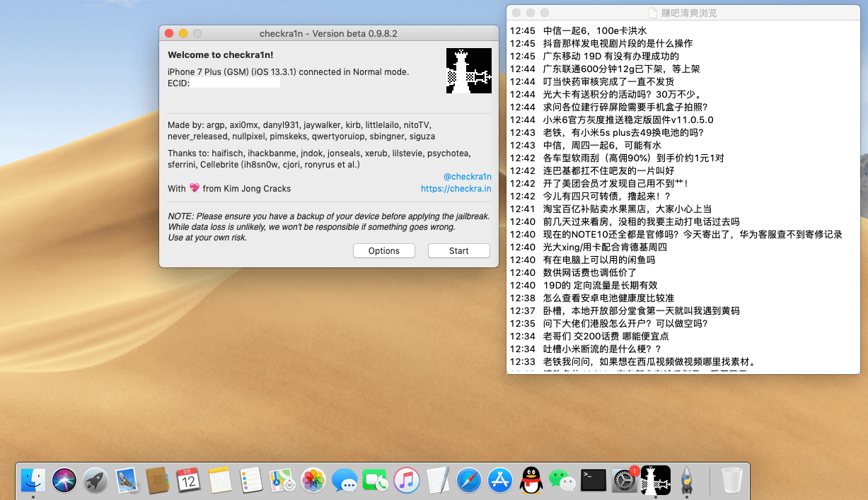Open Launchpad rocket icon in Dock
The width and height of the screenshot is (868, 500).
pyautogui.click(x=96, y=480)
